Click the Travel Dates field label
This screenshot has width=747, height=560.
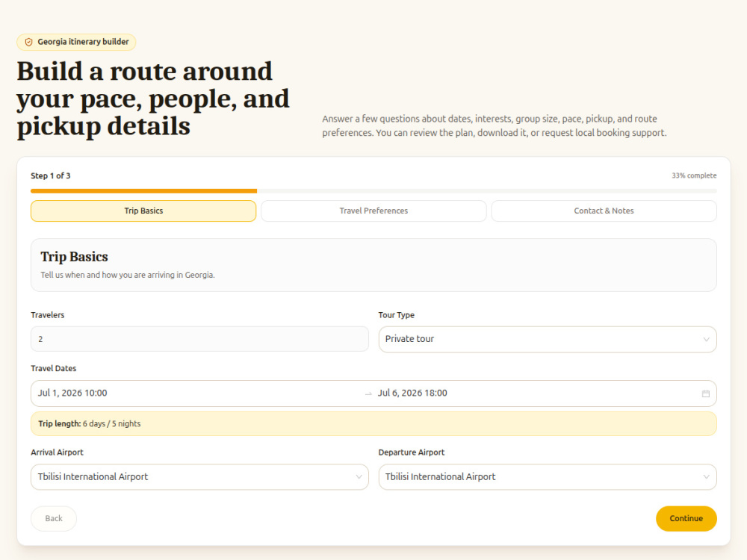click(x=53, y=369)
